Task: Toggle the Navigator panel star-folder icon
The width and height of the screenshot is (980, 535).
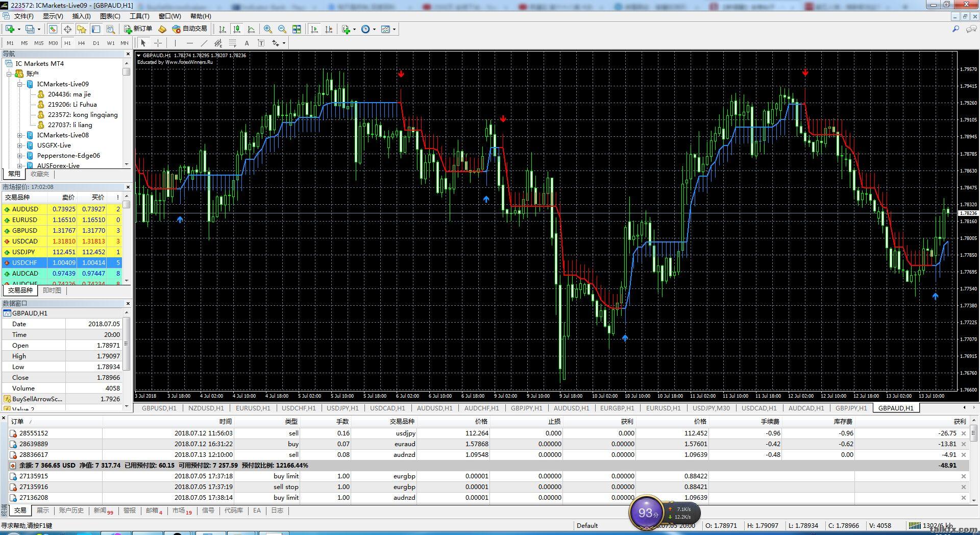Action: (x=81, y=29)
